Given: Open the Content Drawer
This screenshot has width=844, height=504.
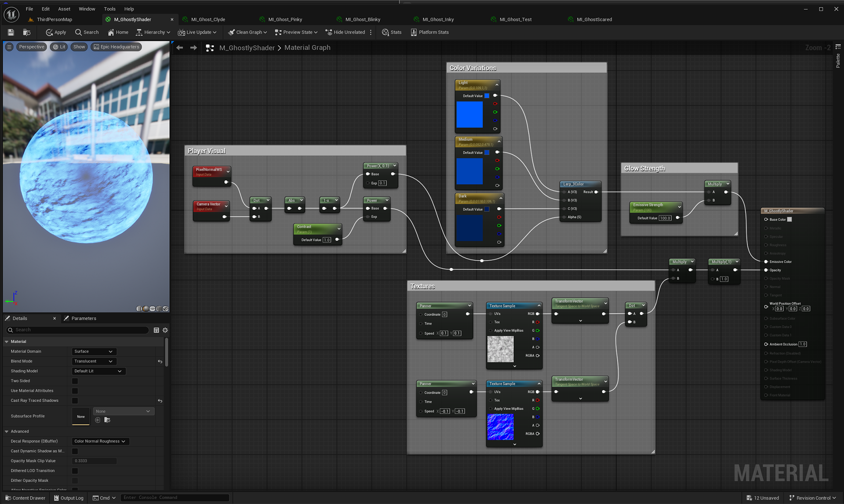Looking at the screenshot, I should point(25,498).
